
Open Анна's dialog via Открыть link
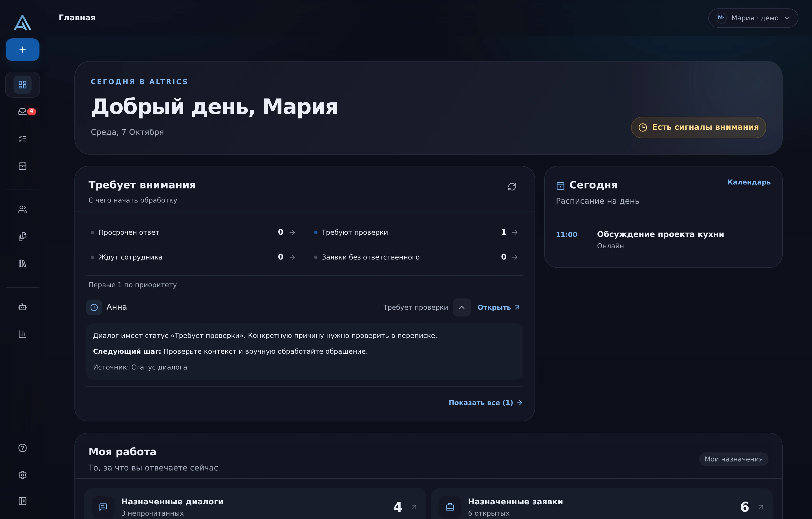tap(498, 307)
